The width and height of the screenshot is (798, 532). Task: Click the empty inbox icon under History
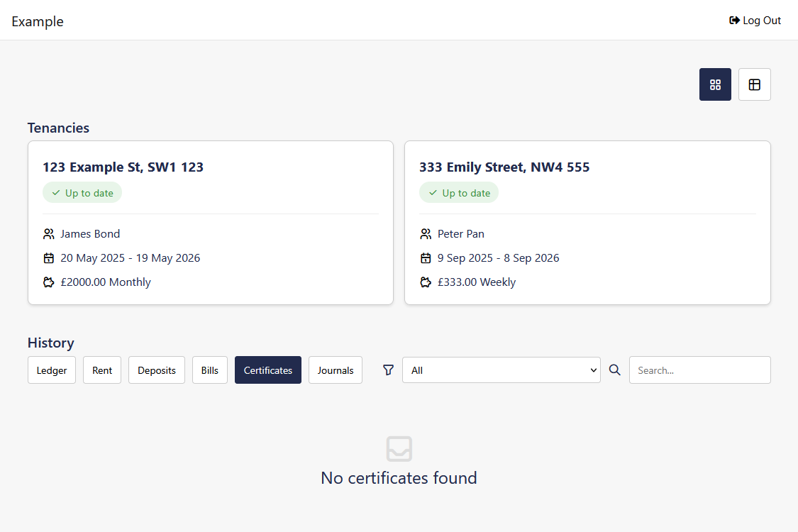[399, 449]
